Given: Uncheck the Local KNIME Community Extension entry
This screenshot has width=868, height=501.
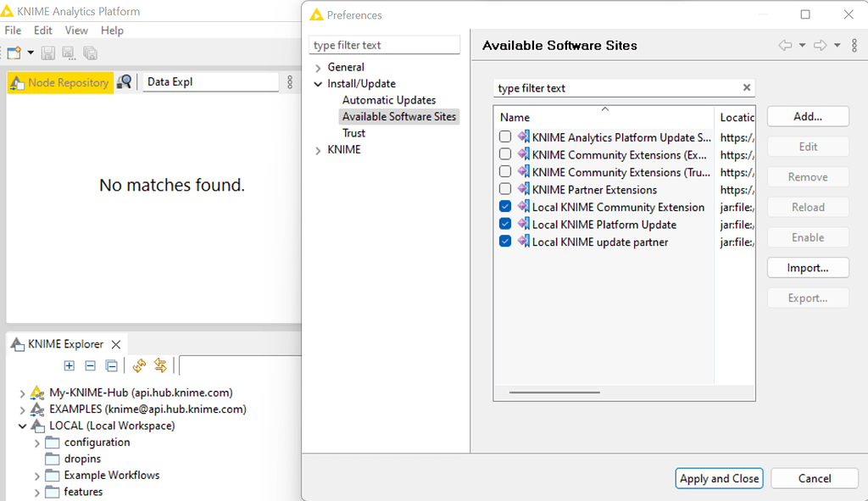Looking at the screenshot, I should click(505, 206).
